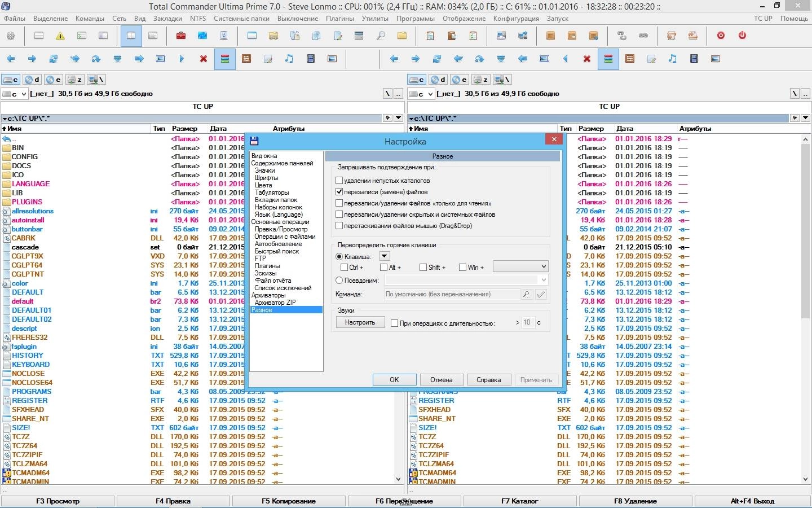Open right panel path history dropdown arrow
The image size is (812, 508).
805,118
